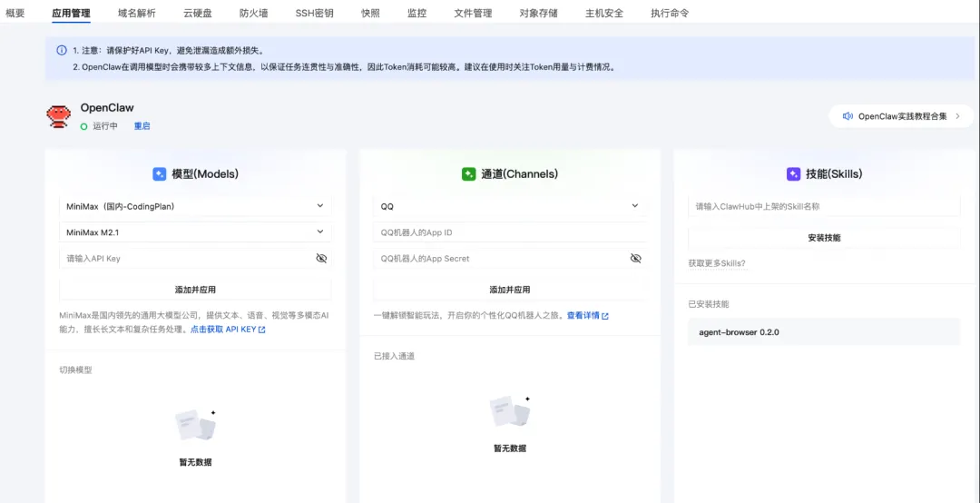Image resolution: width=980 pixels, height=503 pixels.
Task: Click 添加并应用 under Channels
Action: tap(510, 290)
